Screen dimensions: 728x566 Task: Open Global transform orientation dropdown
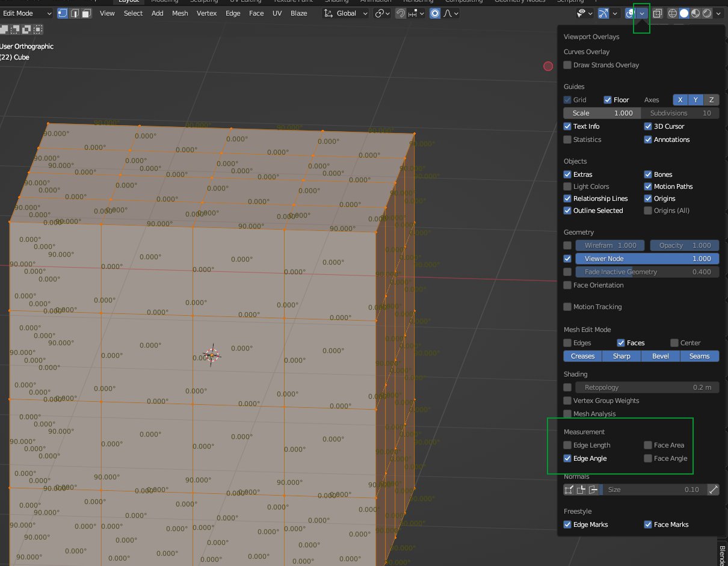346,13
